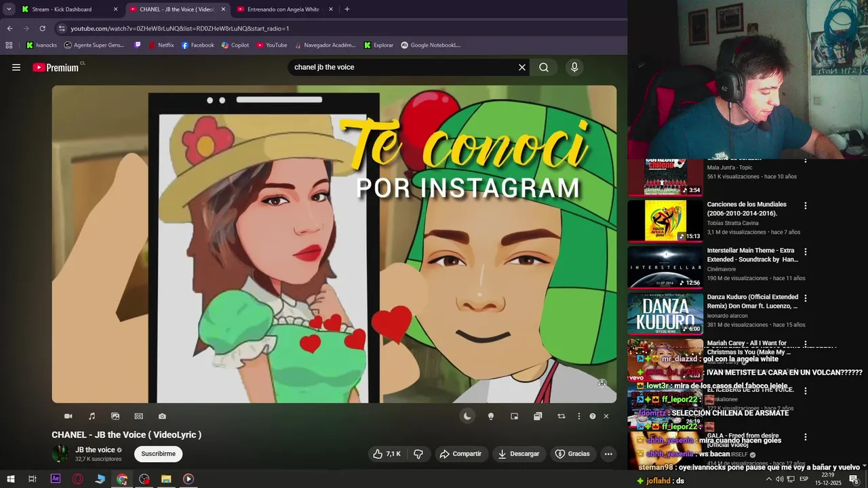This screenshot has height=488, width=868.
Task: Click the stacked windows pop-out icon
Action: tap(538, 416)
